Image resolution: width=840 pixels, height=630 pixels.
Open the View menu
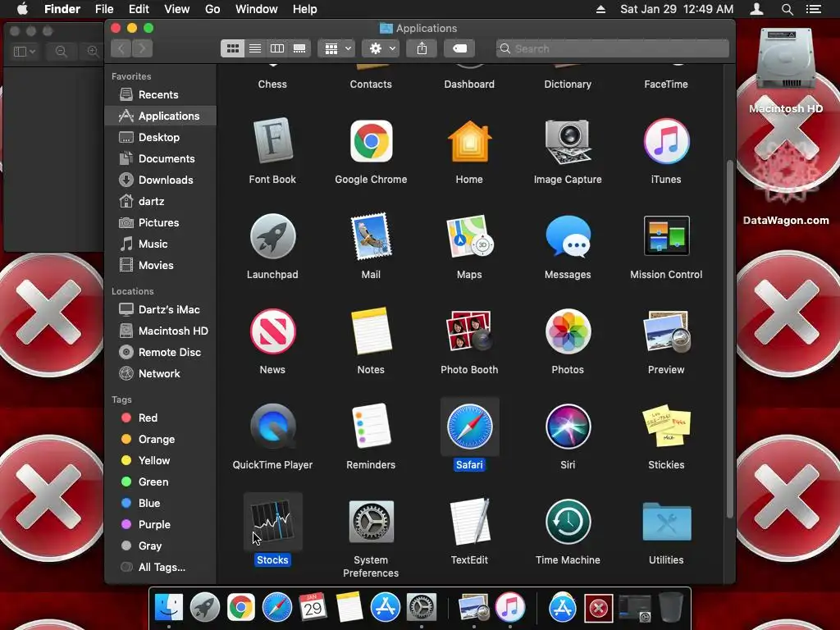(x=177, y=9)
